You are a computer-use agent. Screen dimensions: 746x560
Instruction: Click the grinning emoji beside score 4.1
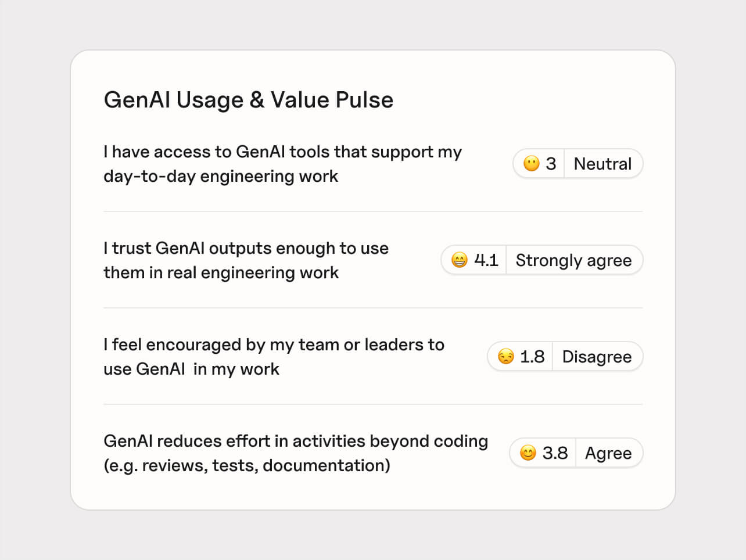(x=459, y=260)
